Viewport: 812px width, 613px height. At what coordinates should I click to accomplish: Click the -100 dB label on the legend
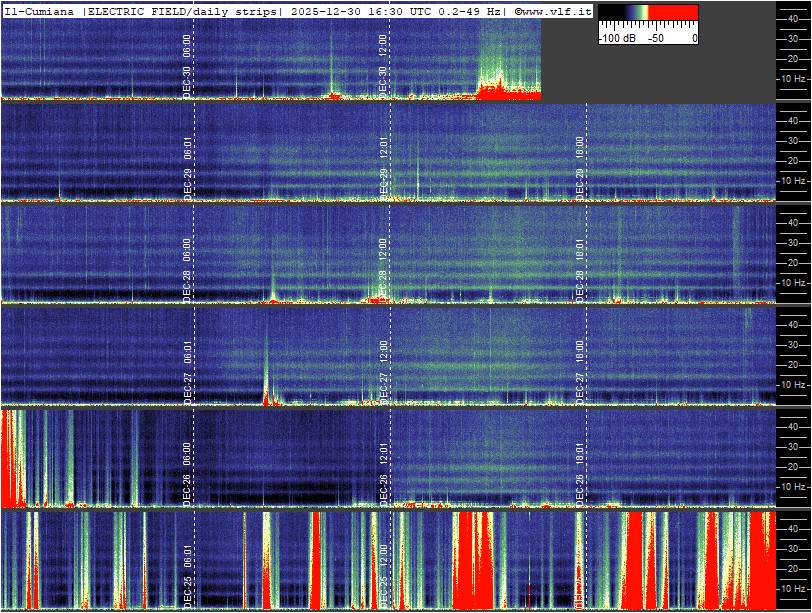613,38
